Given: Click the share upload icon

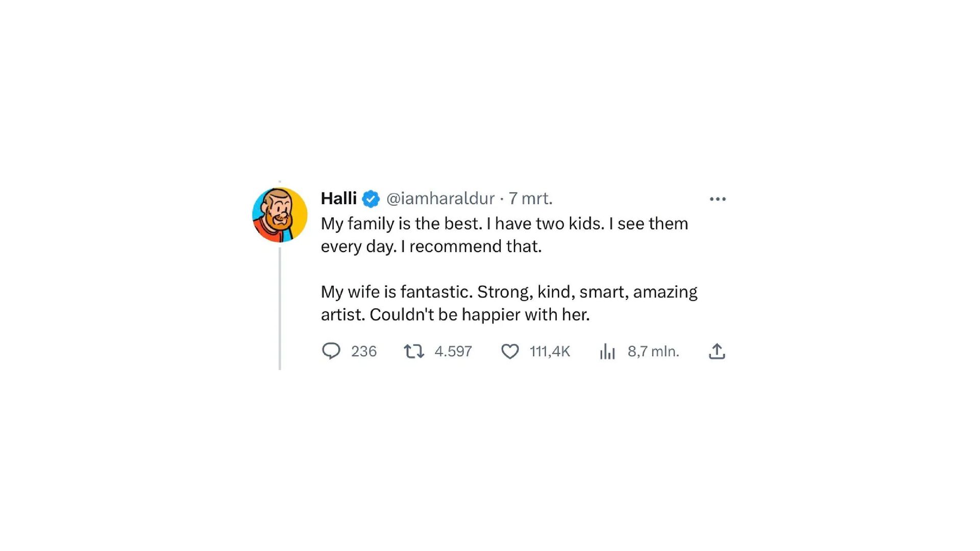Looking at the screenshot, I should click(x=717, y=351).
